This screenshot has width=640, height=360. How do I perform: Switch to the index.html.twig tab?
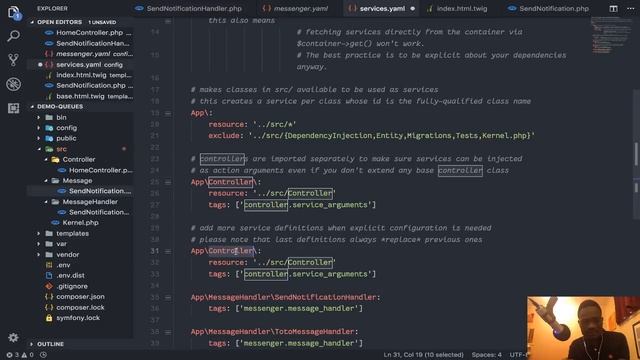point(457,9)
